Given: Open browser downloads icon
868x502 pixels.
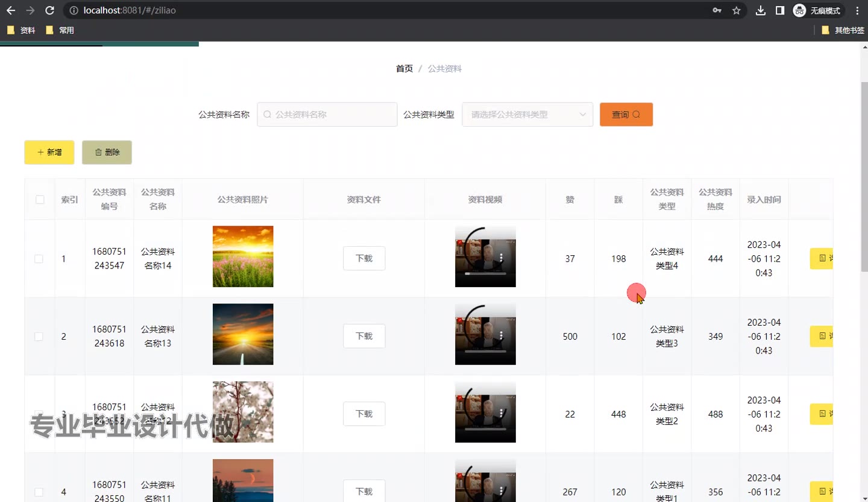Looking at the screenshot, I should click(x=761, y=10).
